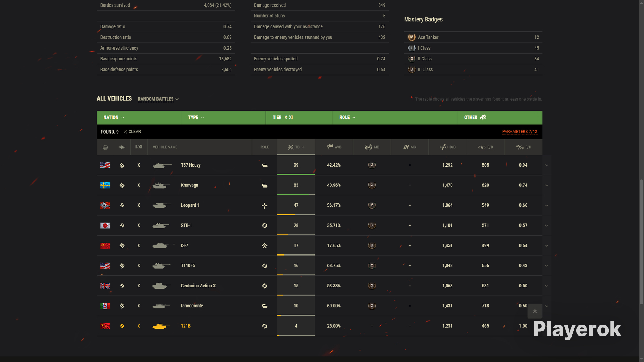Expand the STB-1 row details
644x362 pixels.
(x=547, y=226)
